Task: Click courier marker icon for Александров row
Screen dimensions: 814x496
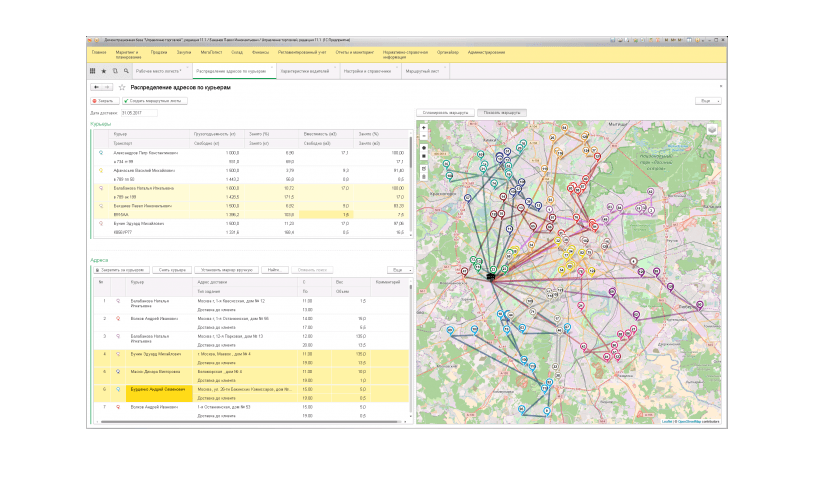Action: 101,153
